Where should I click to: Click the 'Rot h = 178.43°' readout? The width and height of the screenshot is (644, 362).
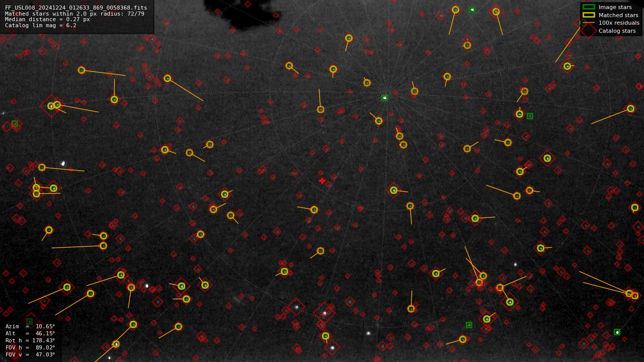point(30,340)
